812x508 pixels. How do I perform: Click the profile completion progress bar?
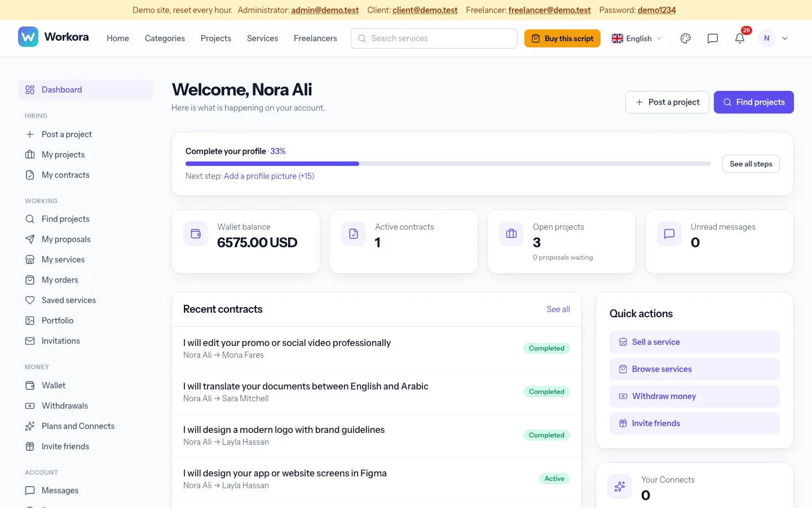[x=448, y=164]
